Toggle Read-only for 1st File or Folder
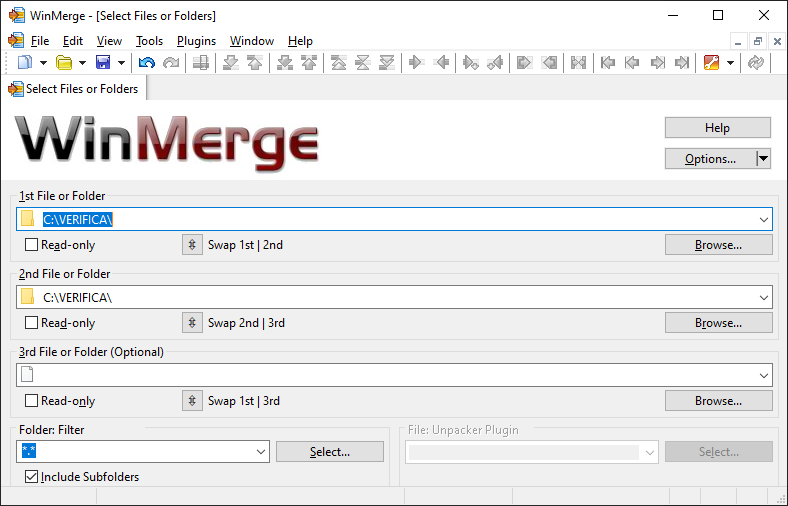This screenshot has height=506, width=788. click(x=31, y=245)
